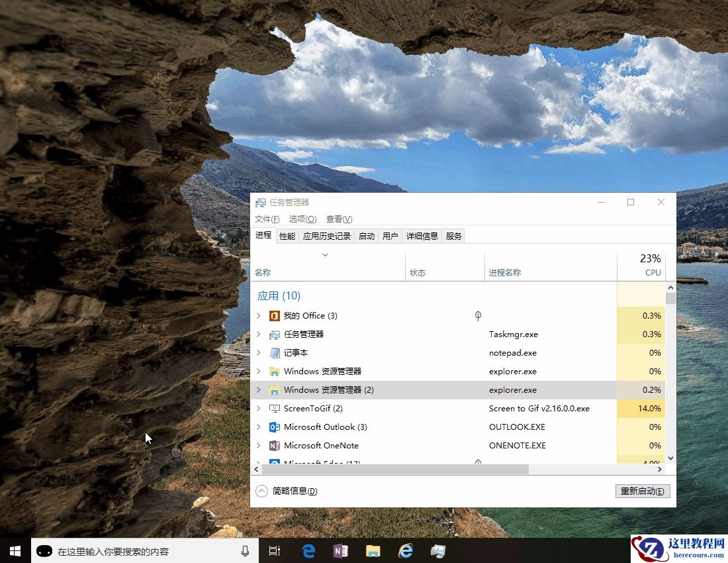The height and width of the screenshot is (563, 728).
Task: Open the 查看 menu
Action: coord(339,219)
